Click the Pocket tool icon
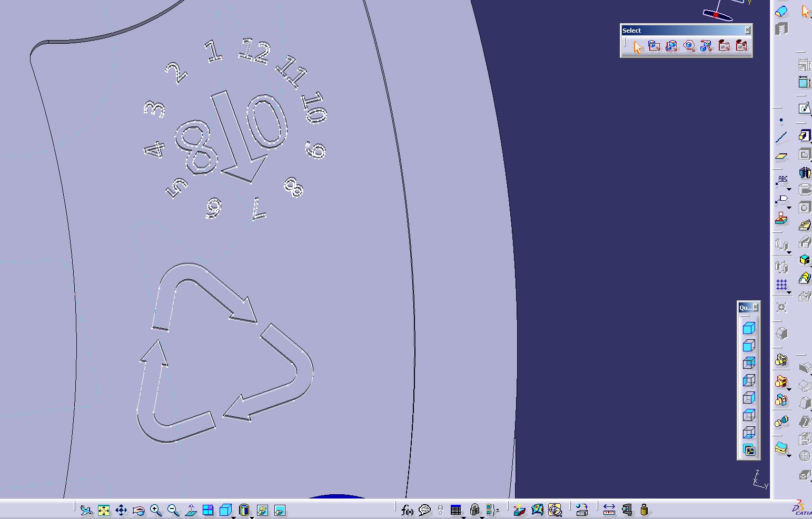 pyautogui.click(x=805, y=154)
